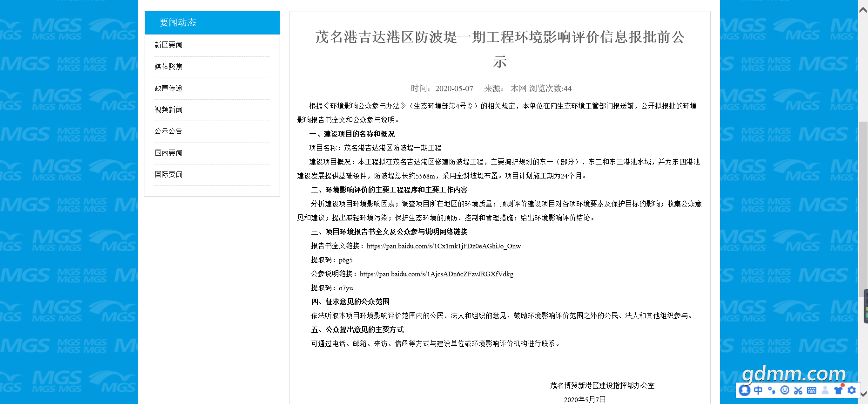Open the 政声传递 sidebar item
Image resolution: width=868 pixels, height=404 pixels.
tap(168, 88)
